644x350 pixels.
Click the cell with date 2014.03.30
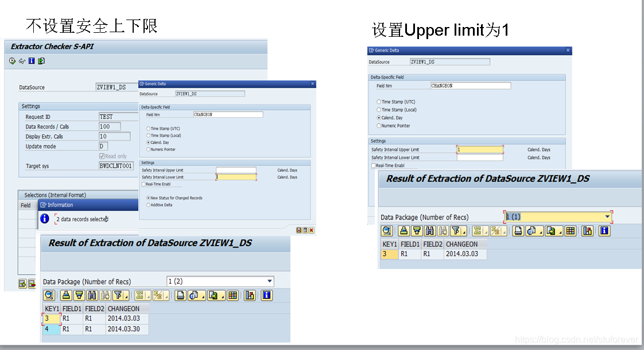126,329
